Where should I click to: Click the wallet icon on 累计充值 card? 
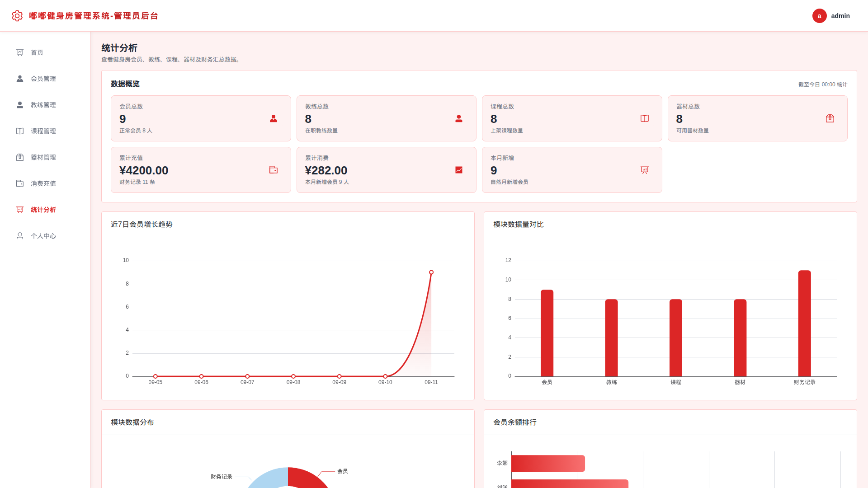click(274, 170)
